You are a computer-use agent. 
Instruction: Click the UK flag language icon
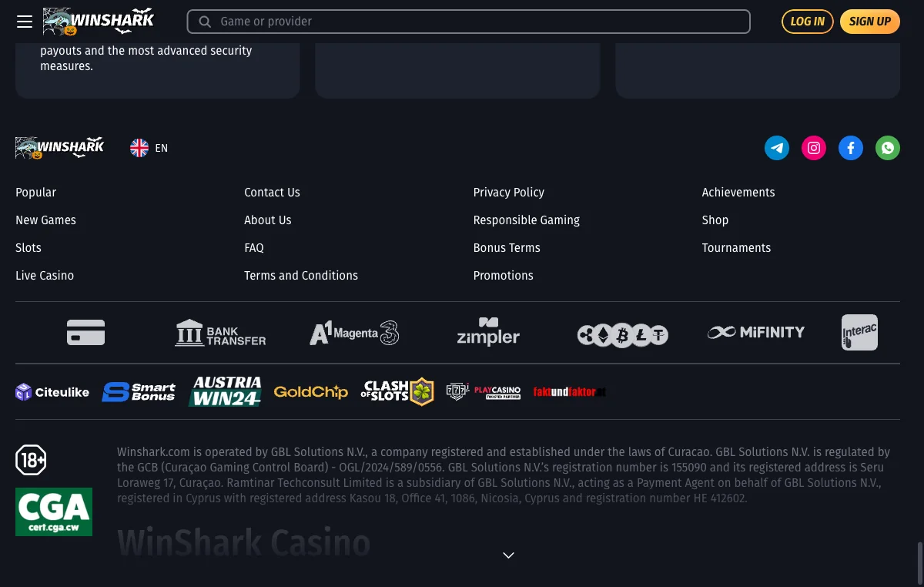(139, 148)
